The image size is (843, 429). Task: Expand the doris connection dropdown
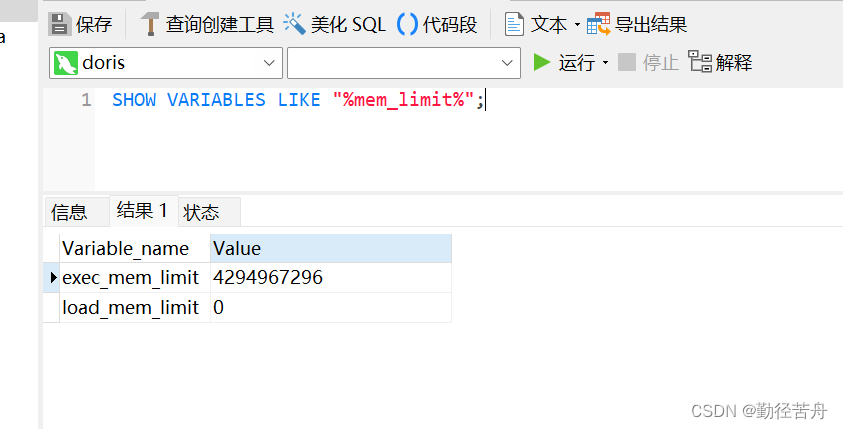pyautogui.click(x=269, y=63)
